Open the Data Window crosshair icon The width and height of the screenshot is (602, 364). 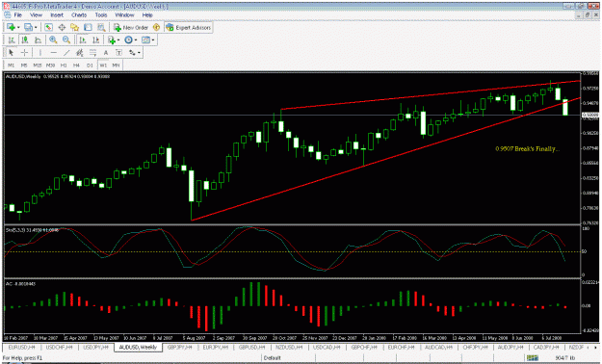(62, 27)
